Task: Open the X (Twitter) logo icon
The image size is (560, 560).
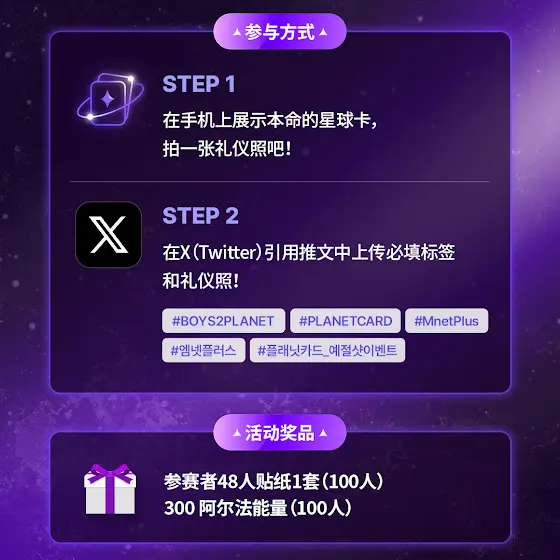Action: point(109,235)
